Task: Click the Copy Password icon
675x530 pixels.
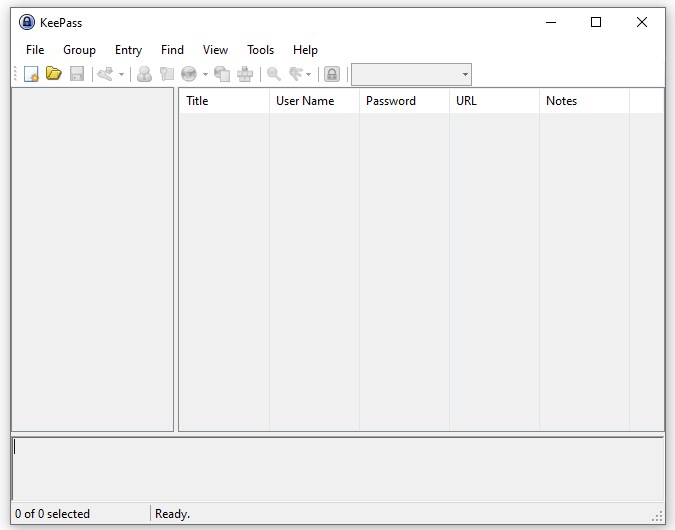Action: click(x=167, y=74)
